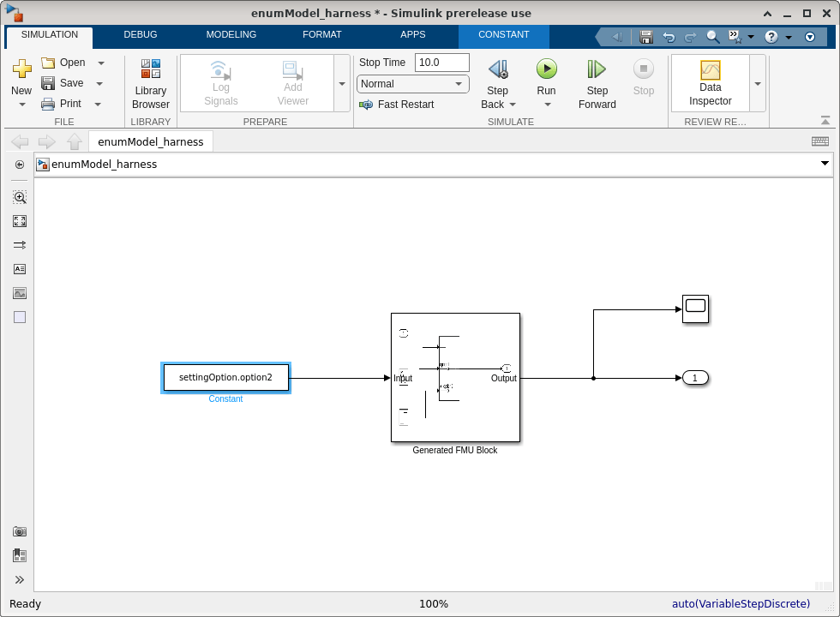Open the Data Inspector
Screen dimensions: 840x617
coord(711,83)
